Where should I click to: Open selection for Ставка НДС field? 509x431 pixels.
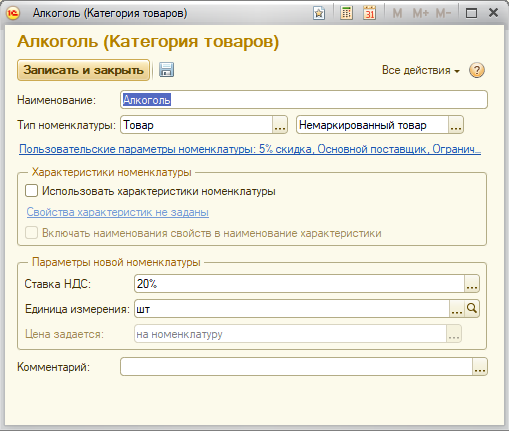click(x=472, y=284)
